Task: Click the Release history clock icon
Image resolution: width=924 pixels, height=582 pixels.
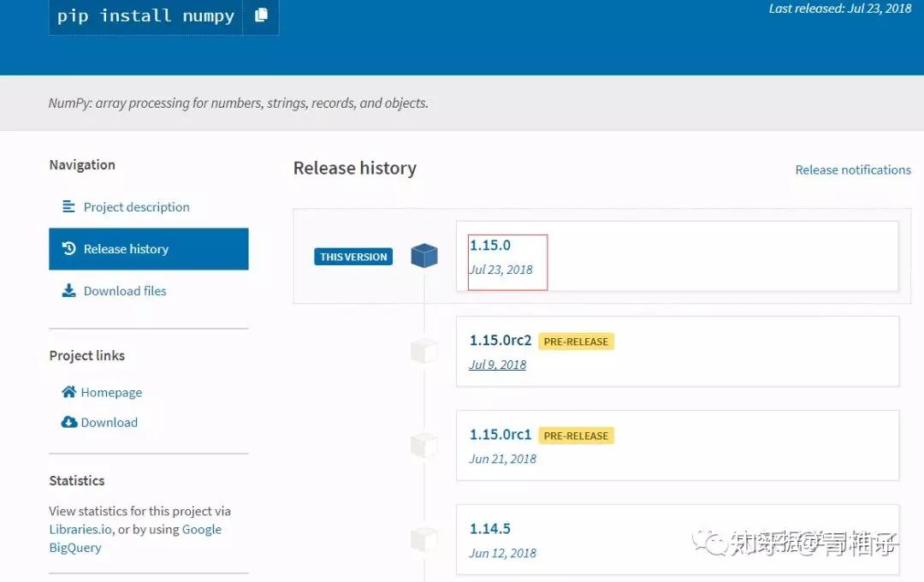Action: point(69,248)
